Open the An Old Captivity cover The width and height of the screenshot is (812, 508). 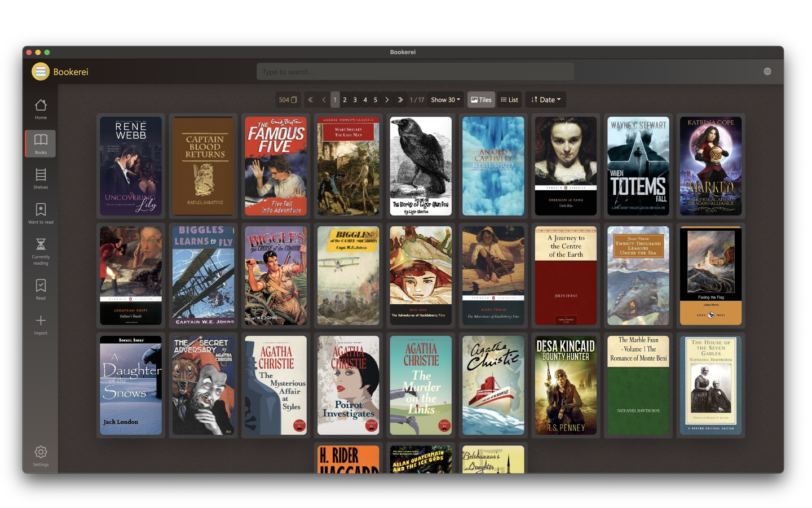tap(493, 166)
